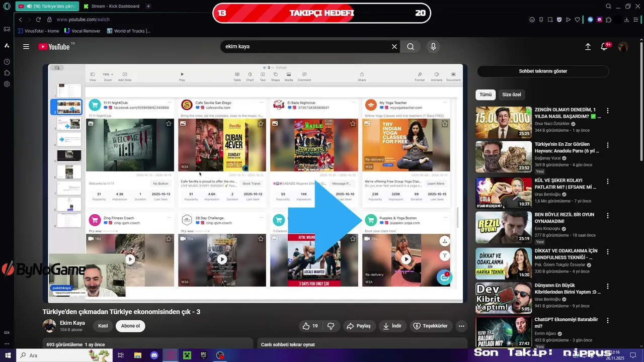This screenshot has width=644, height=362.
Task: Click the İndir download button
Action: (x=392, y=326)
